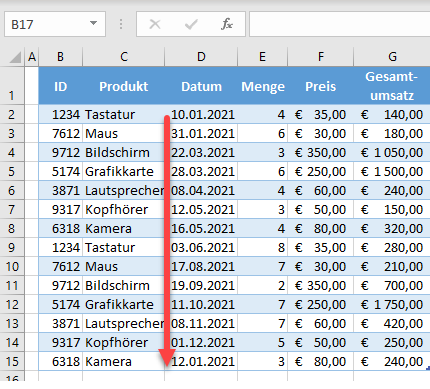Click the Select All corner triangle
This screenshot has height=389, width=430.
pos(15,57)
